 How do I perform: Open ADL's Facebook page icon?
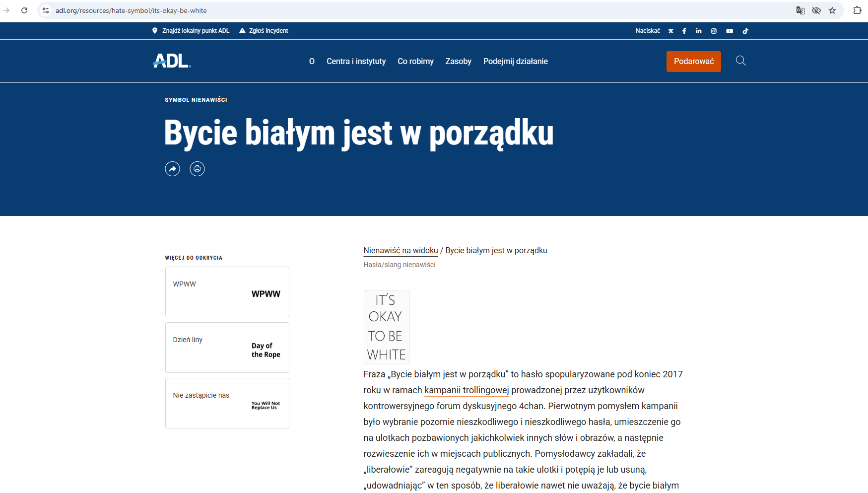tap(684, 31)
